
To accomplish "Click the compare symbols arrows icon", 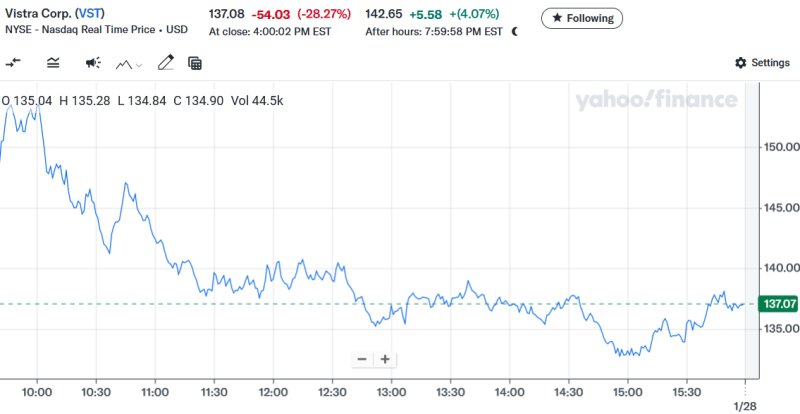I will pyautogui.click(x=13, y=63).
